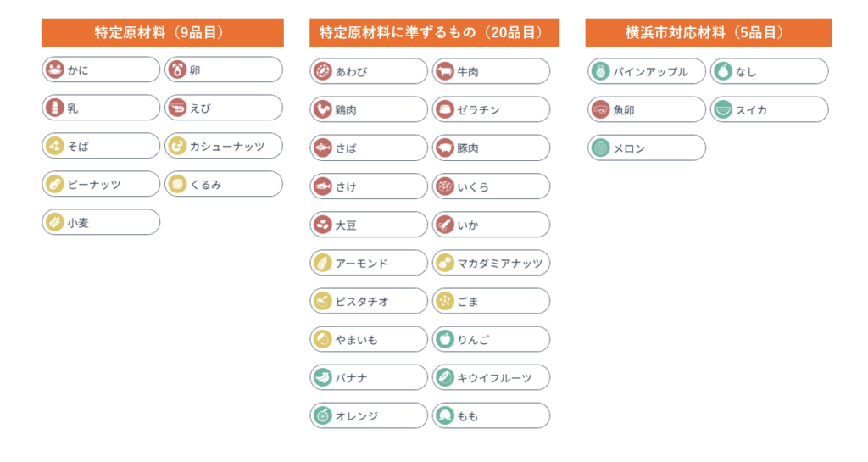The width and height of the screenshot is (868, 462).
Task: Select the 特定原材料に準ずるもの（20品目） header
Action: tap(434, 33)
